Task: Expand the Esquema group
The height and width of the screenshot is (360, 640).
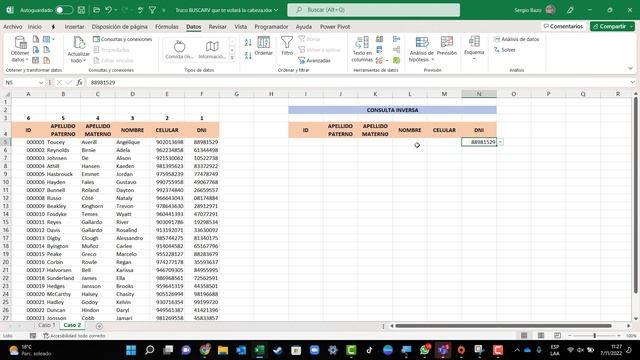Action: 474,48
